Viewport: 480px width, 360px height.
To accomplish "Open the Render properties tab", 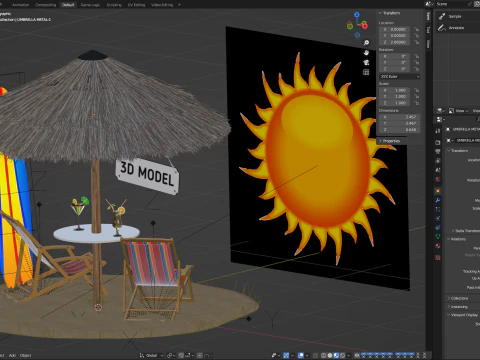I will (x=438, y=142).
